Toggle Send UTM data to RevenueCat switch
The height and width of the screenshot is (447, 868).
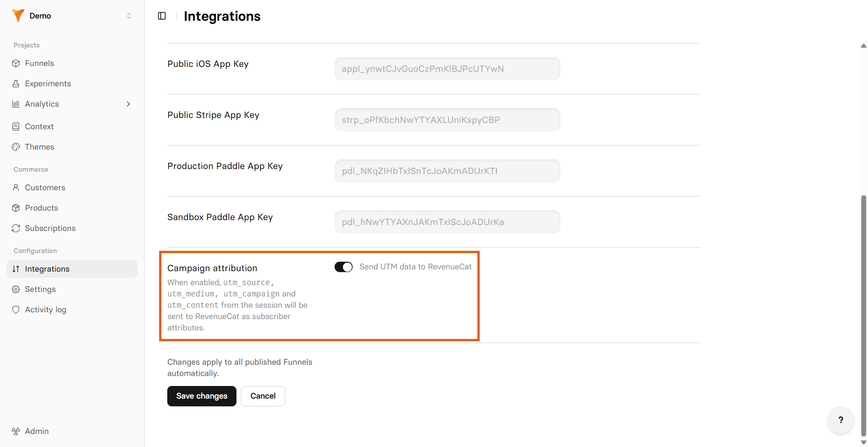(344, 267)
